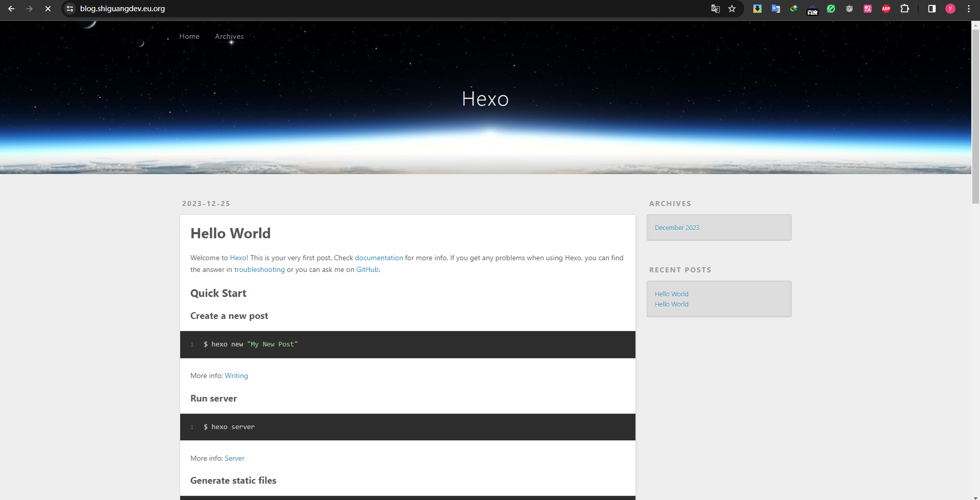Click the page vertical scrollbar thumb
The image size is (980, 500).
point(975,116)
